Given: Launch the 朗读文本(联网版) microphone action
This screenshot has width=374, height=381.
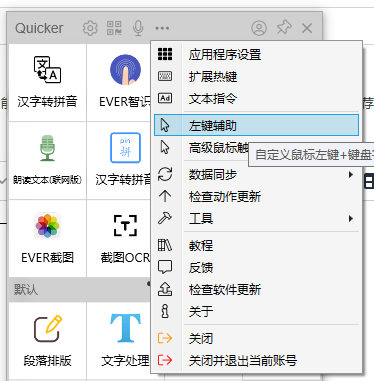Looking at the screenshot, I should (47, 160).
